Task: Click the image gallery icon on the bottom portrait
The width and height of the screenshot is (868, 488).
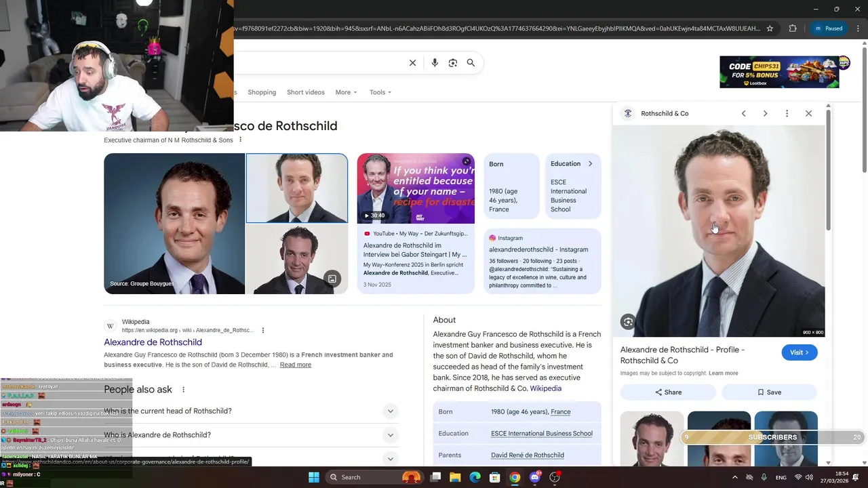Action: click(332, 279)
